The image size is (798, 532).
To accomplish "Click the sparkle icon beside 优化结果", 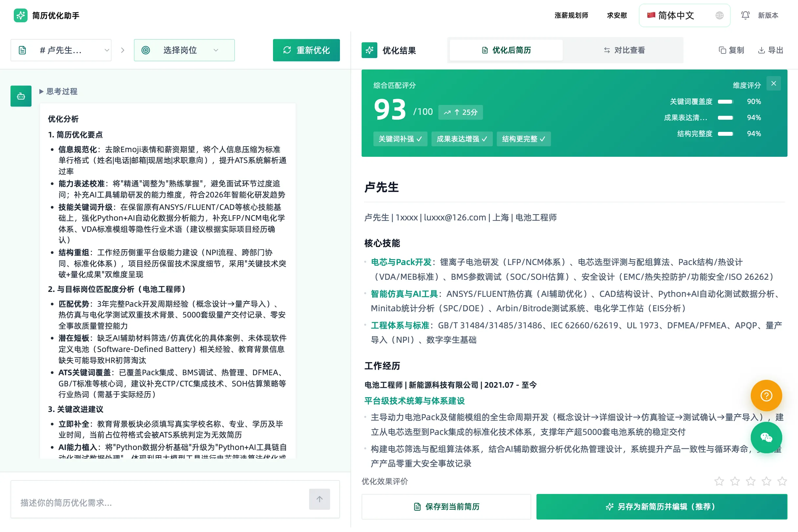I will coord(369,50).
